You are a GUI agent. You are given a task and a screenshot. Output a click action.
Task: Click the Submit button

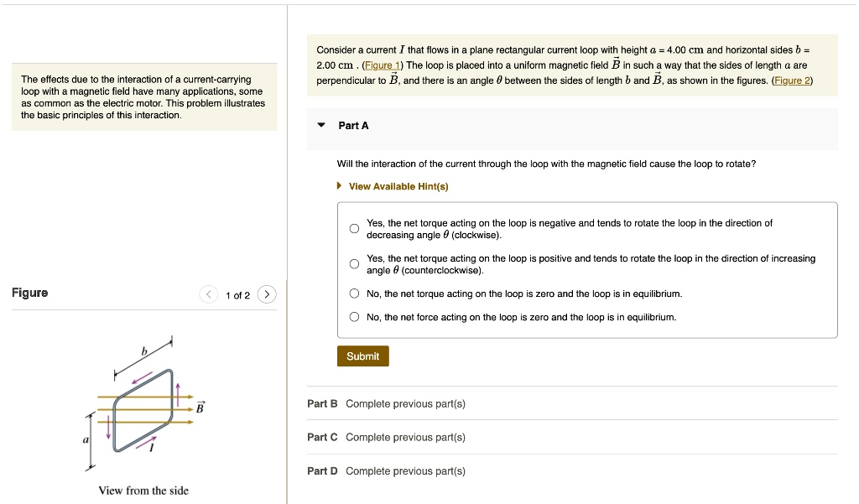362,356
